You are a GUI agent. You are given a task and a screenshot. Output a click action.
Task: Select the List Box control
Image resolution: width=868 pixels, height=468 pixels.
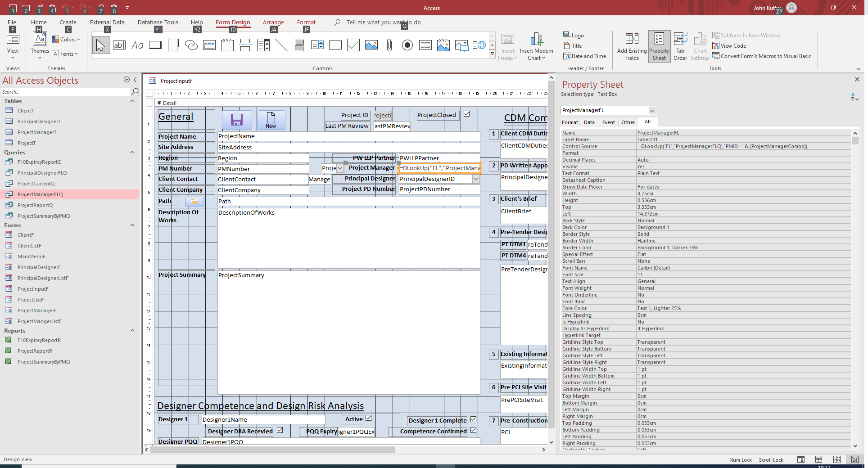coord(317,45)
